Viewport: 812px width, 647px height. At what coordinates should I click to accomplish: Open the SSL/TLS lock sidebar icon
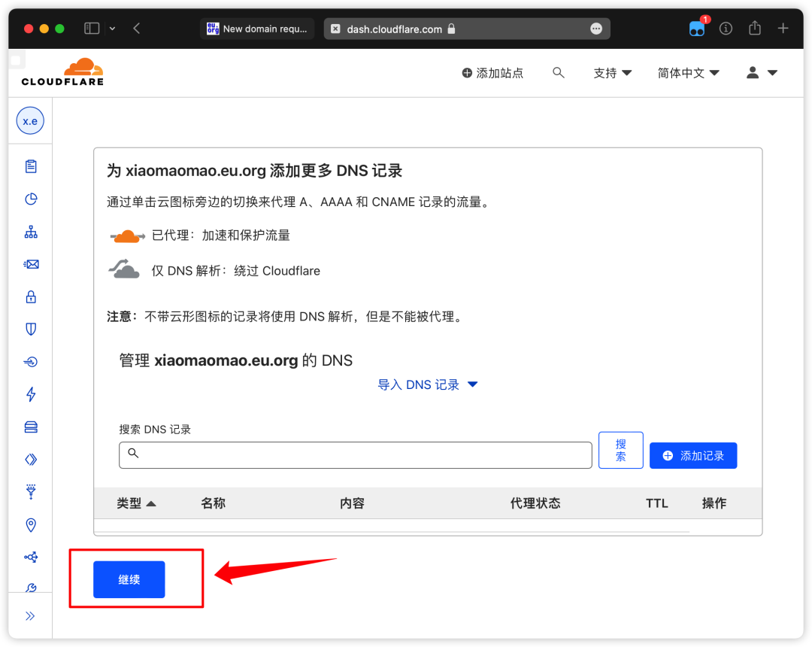pos(31,297)
